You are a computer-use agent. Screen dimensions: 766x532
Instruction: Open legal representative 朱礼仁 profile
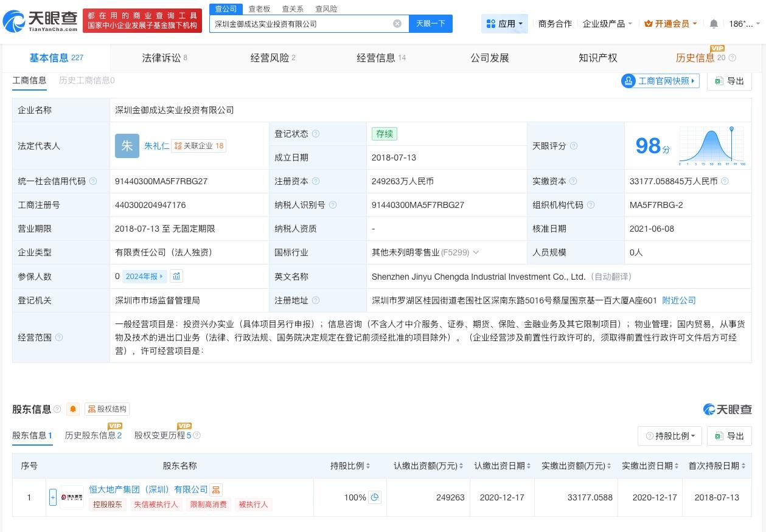pyautogui.click(x=156, y=146)
